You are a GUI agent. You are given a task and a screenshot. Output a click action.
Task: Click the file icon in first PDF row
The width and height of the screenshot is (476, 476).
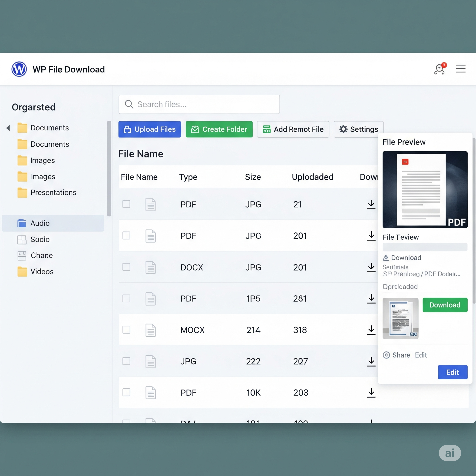pyautogui.click(x=150, y=205)
